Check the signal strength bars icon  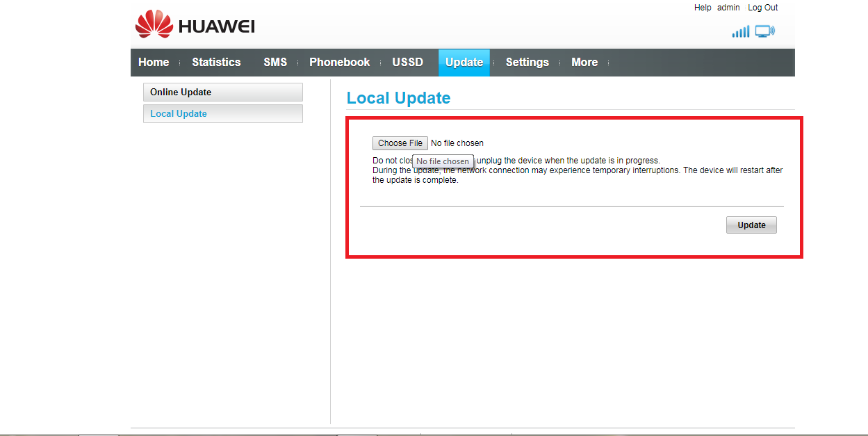tap(740, 31)
